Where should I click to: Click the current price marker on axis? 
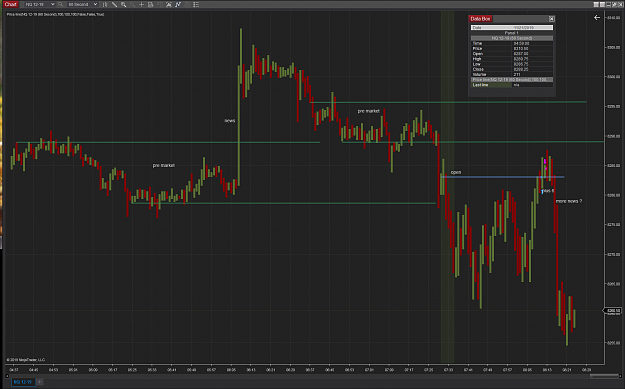click(613, 310)
